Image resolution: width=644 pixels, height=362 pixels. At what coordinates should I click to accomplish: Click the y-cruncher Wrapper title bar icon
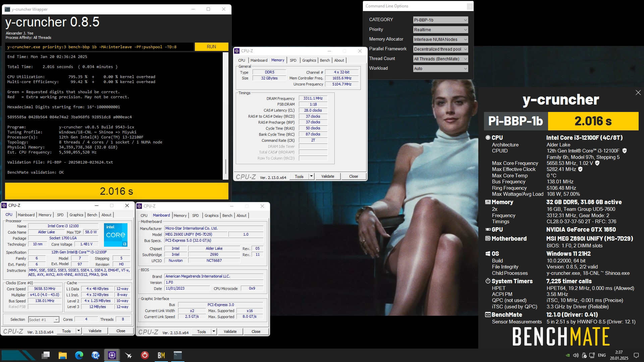[7, 9]
